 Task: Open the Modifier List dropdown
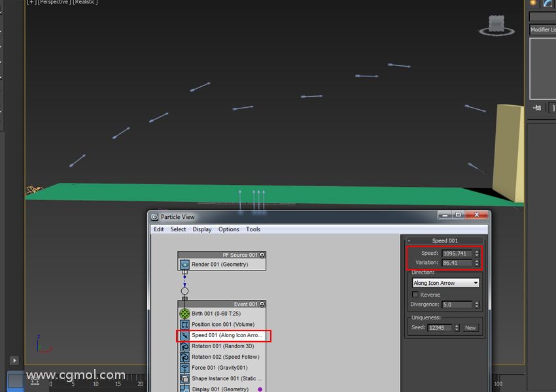click(542, 30)
